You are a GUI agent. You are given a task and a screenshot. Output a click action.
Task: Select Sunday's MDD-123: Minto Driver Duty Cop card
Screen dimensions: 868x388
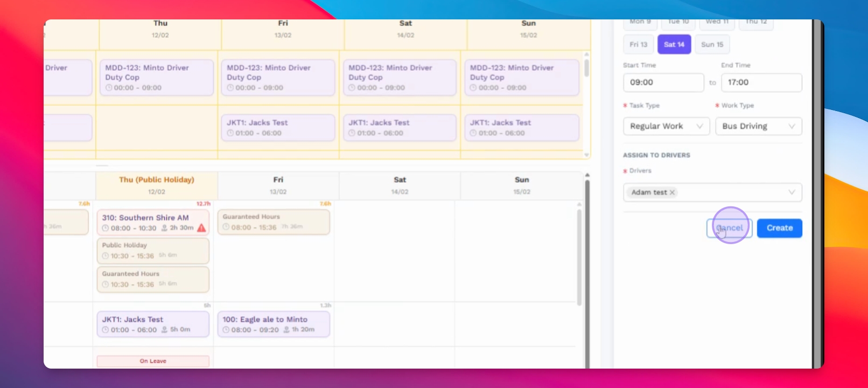point(521,78)
